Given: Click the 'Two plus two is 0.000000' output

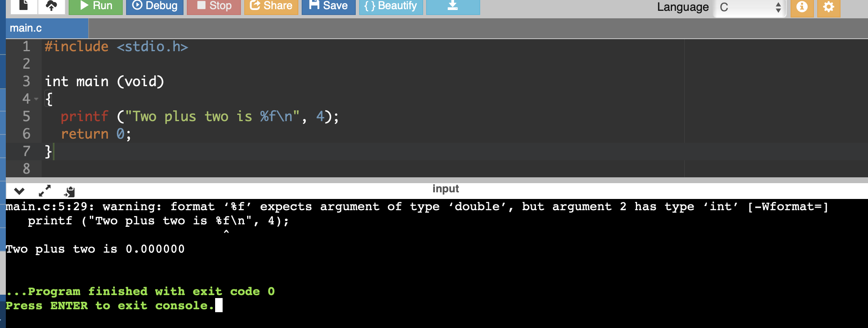Looking at the screenshot, I should coord(95,249).
